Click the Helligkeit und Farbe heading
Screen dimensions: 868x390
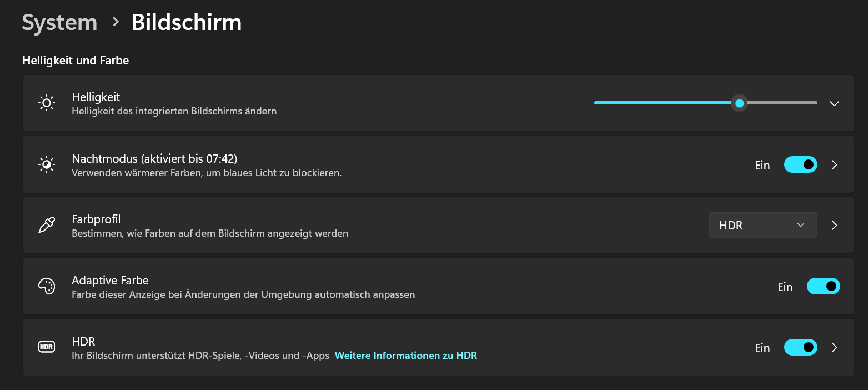tap(76, 61)
